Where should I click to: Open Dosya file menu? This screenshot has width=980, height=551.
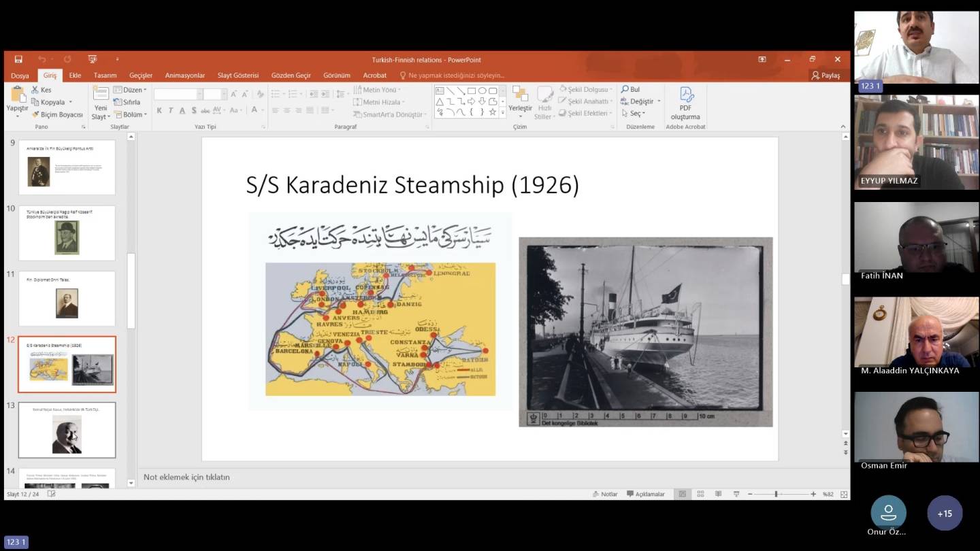20,76
